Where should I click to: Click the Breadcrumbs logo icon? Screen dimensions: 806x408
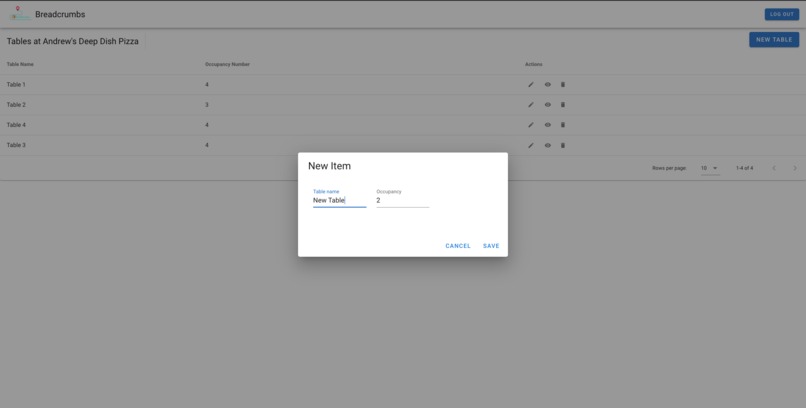[19, 14]
